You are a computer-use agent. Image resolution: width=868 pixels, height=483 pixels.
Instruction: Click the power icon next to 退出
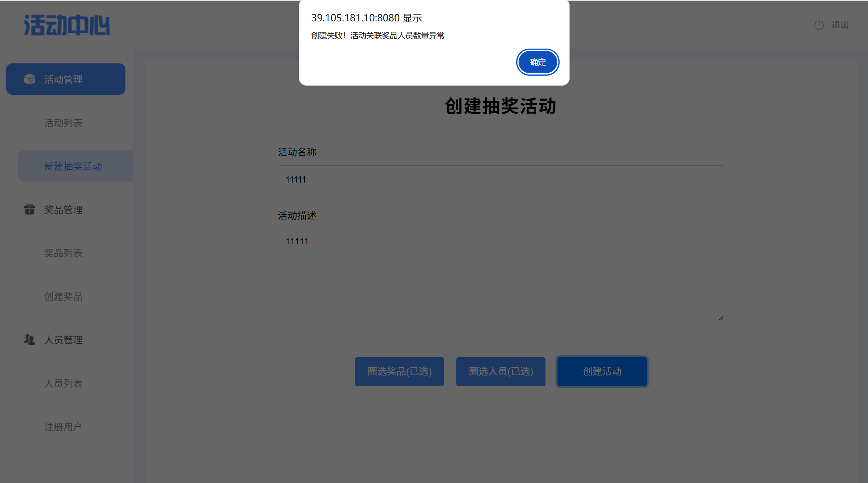pos(819,25)
